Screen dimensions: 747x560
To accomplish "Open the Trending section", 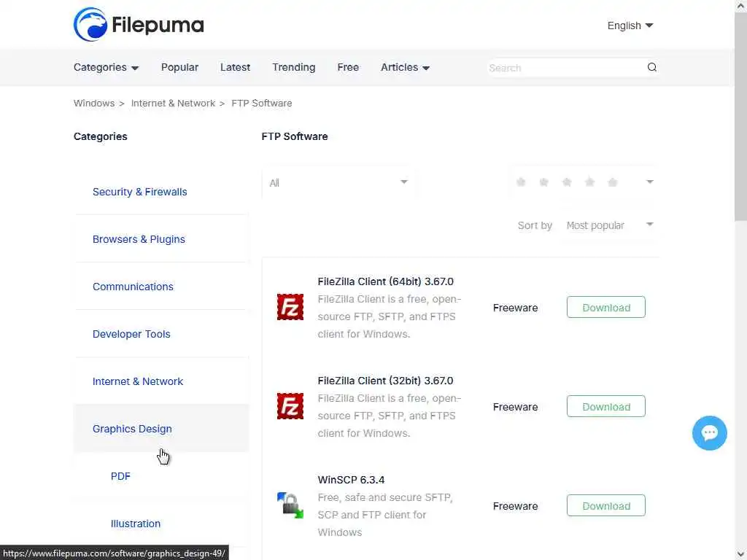I will click(293, 67).
